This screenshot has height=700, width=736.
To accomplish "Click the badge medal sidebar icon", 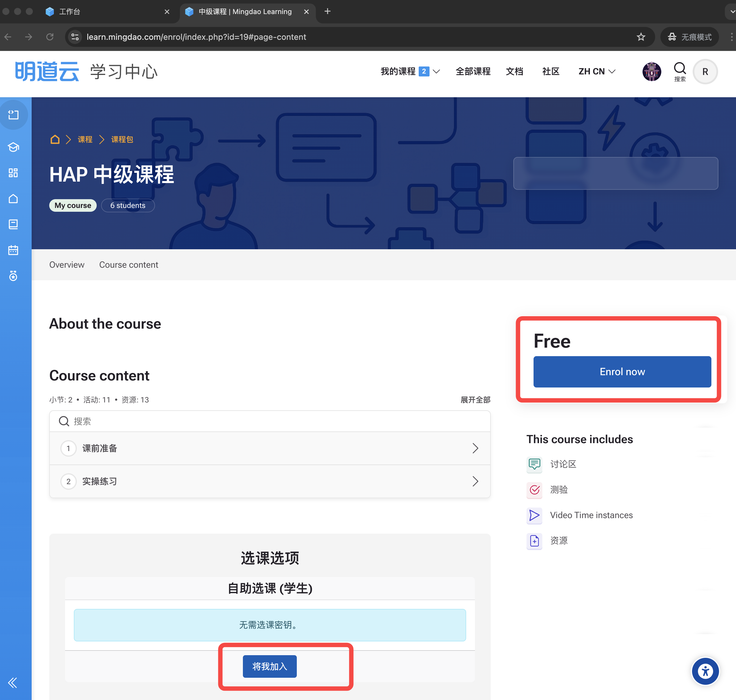I will click(x=13, y=276).
